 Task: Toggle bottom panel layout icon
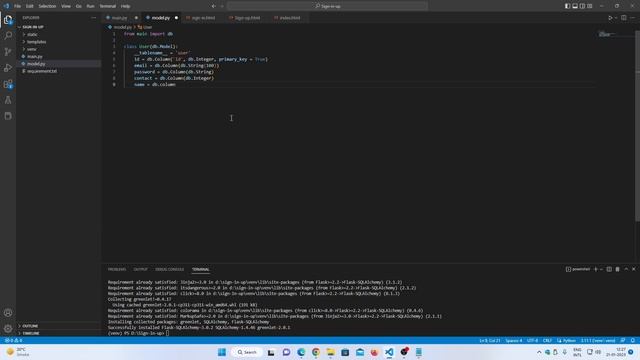pyautogui.click(x=575, y=6)
